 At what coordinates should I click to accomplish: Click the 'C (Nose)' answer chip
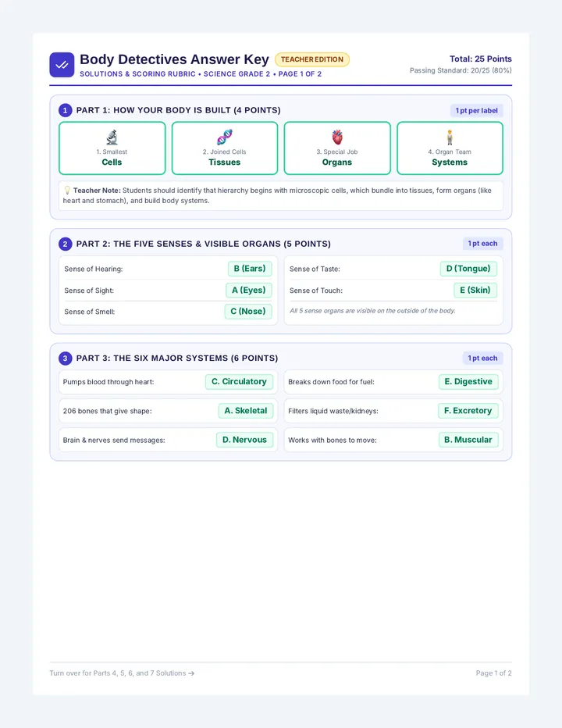coord(247,312)
